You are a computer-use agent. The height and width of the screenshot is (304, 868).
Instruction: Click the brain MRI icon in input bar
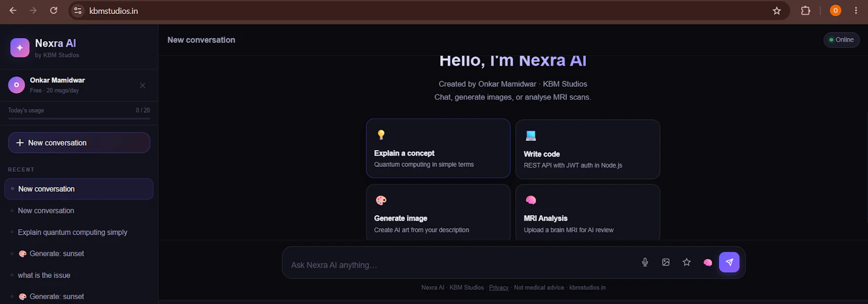[x=707, y=262]
